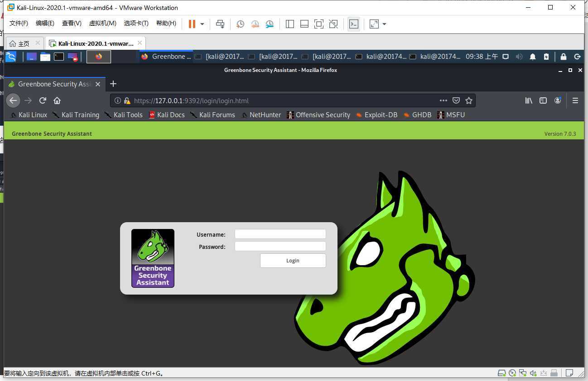Click the revert to snapshot icon
588x381 pixels.
point(255,24)
